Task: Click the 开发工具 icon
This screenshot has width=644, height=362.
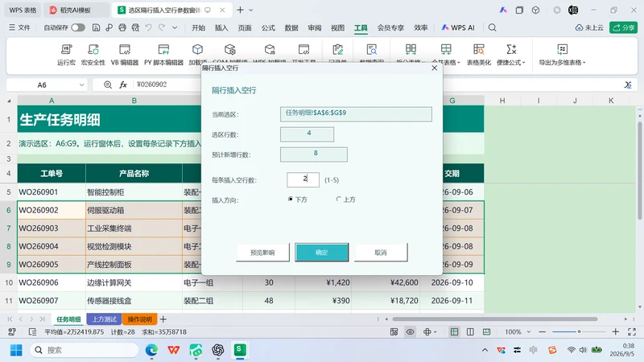Action: click(x=303, y=50)
